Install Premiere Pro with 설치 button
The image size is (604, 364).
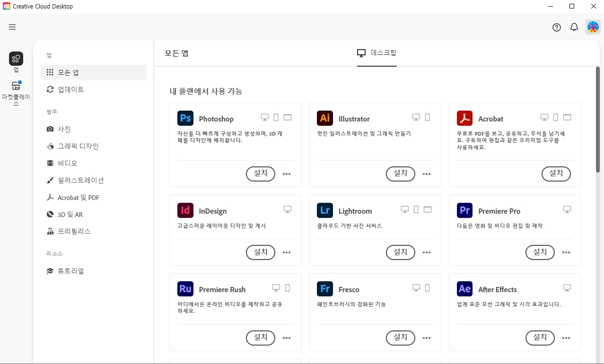(540, 252)
